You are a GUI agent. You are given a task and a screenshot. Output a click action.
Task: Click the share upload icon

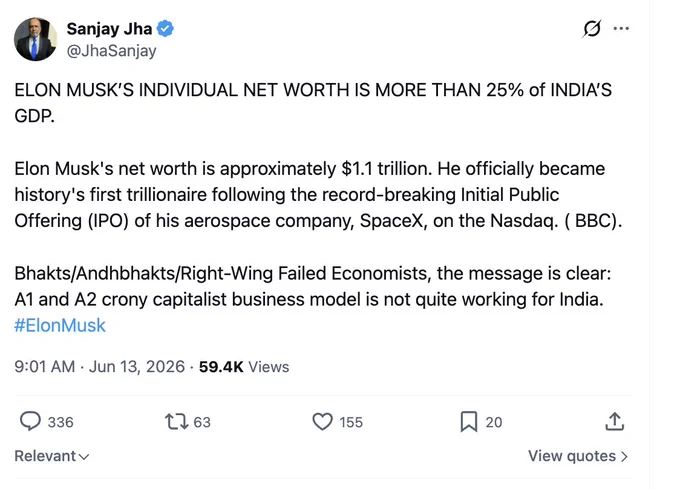615,421
